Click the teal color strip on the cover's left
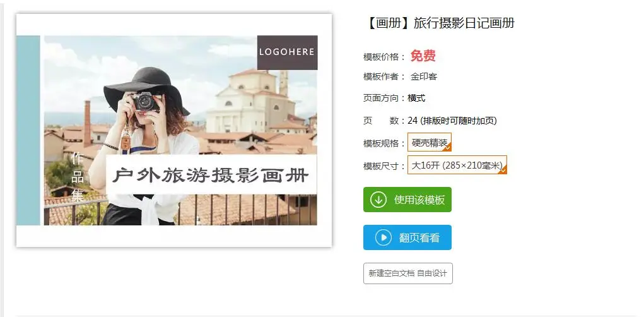Viewport: 644px width, 317px height. click(28, 130)
